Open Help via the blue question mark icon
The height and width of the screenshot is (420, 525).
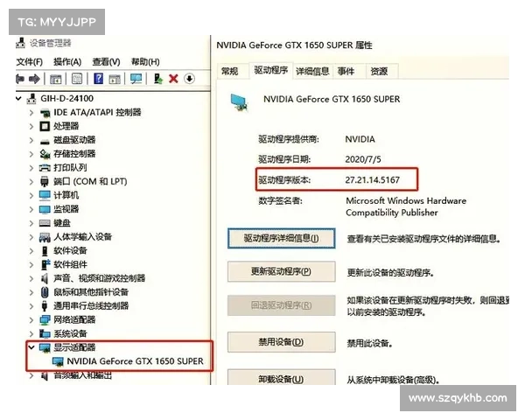(x=98, y=79)
